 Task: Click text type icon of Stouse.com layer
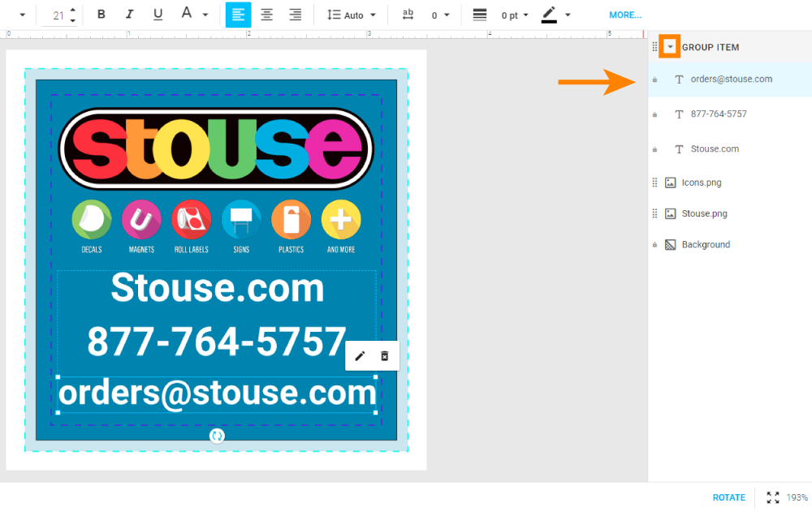[679, 149]
